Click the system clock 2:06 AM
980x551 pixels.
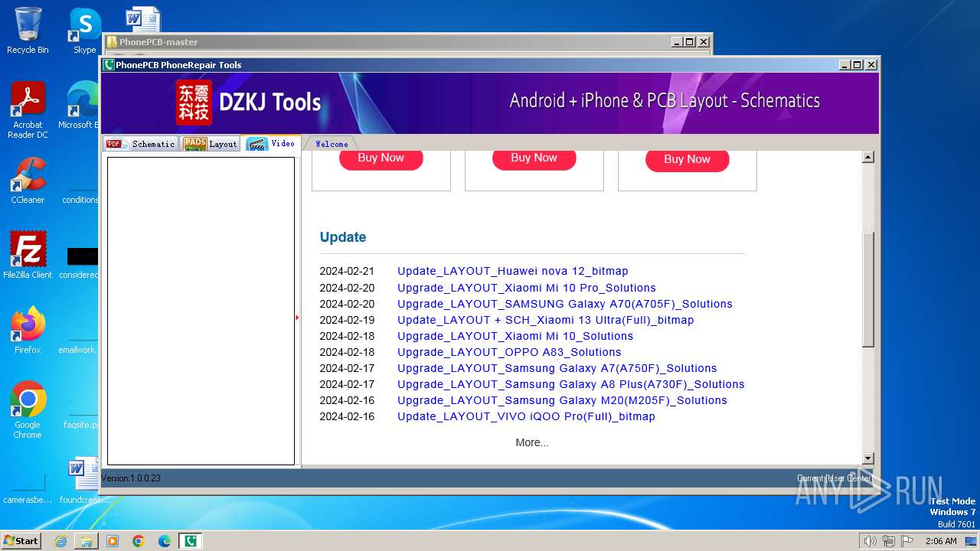[941, 541]
